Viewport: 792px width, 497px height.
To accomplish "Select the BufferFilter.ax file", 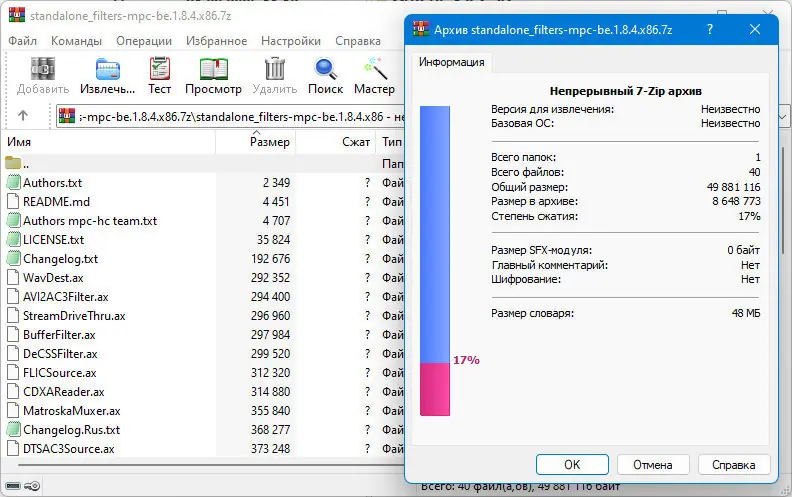I will coord(59,335).
